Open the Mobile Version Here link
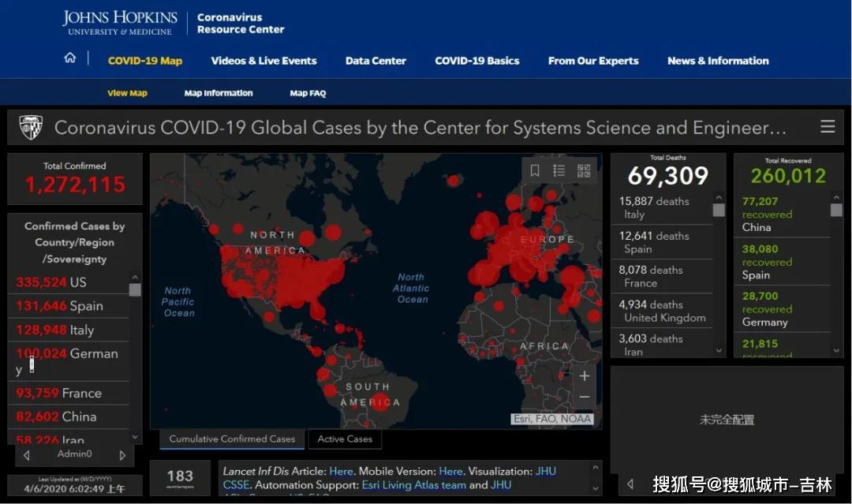The height and width of the screenshot is (504, 852). point(450,472)
